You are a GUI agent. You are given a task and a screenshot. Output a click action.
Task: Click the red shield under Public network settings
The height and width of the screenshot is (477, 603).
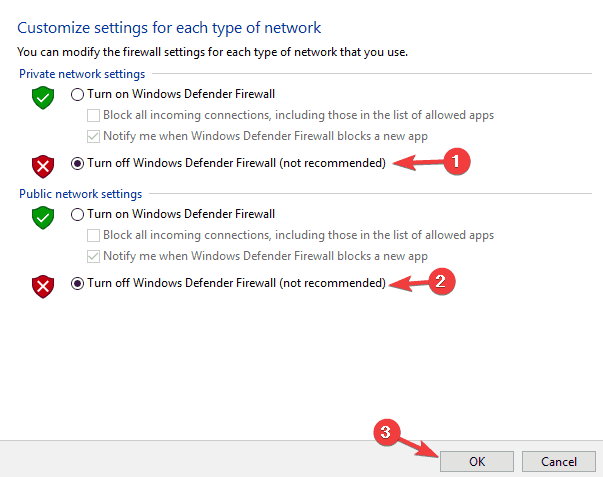tap(42, 285)
